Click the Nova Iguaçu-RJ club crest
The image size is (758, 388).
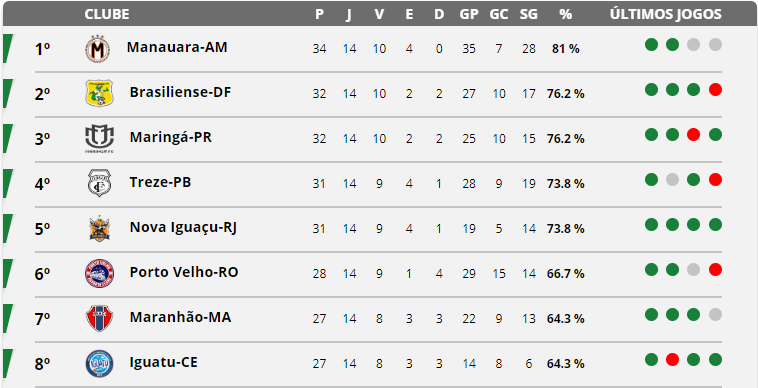(x=99, y=228)
